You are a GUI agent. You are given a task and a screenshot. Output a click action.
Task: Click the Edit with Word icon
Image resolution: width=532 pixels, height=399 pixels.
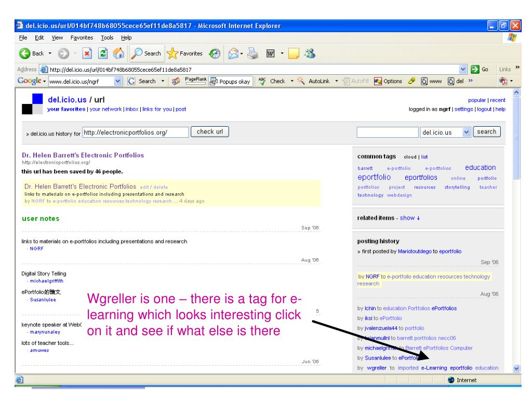(x=270, y=54)
